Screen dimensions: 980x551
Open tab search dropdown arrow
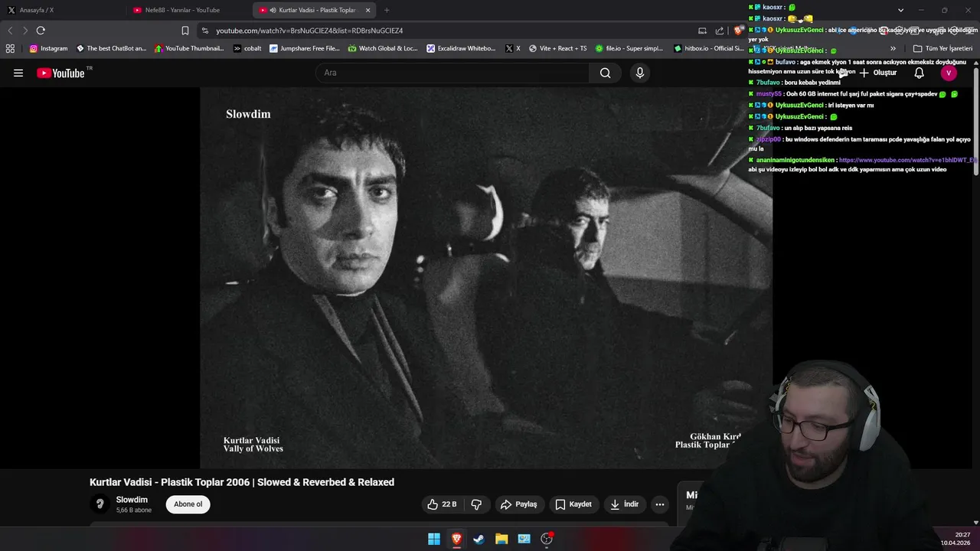[x=900, y=10]
